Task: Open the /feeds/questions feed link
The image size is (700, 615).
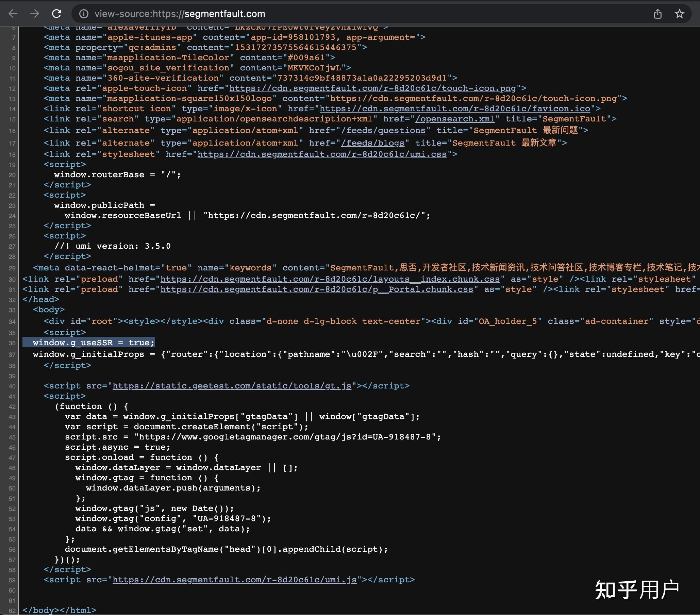Action: [x=383, y=131]
